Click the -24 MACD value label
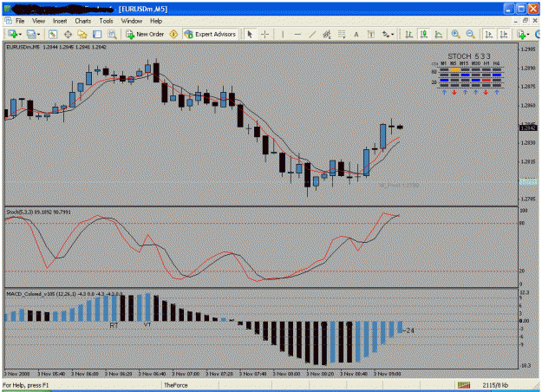 [x=409, y=330]
